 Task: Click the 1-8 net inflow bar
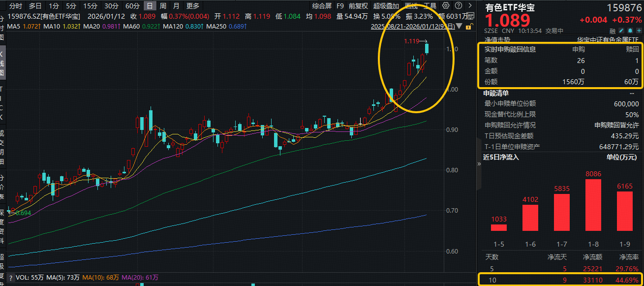click(594, 205)
